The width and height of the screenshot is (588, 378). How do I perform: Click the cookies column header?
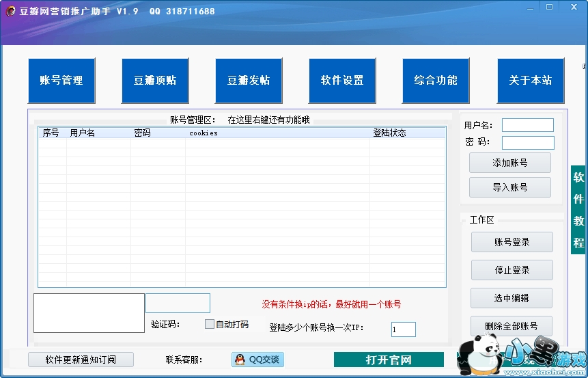[277, 133]
